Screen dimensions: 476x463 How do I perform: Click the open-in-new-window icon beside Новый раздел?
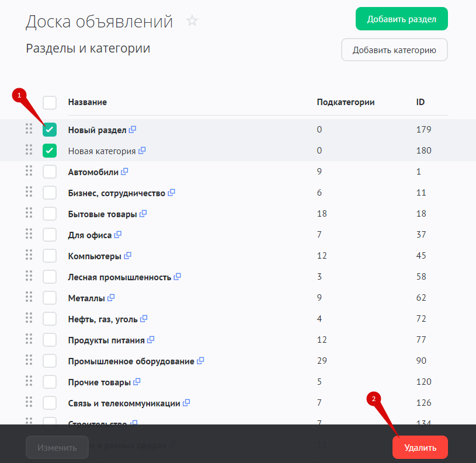click(133, 129)
